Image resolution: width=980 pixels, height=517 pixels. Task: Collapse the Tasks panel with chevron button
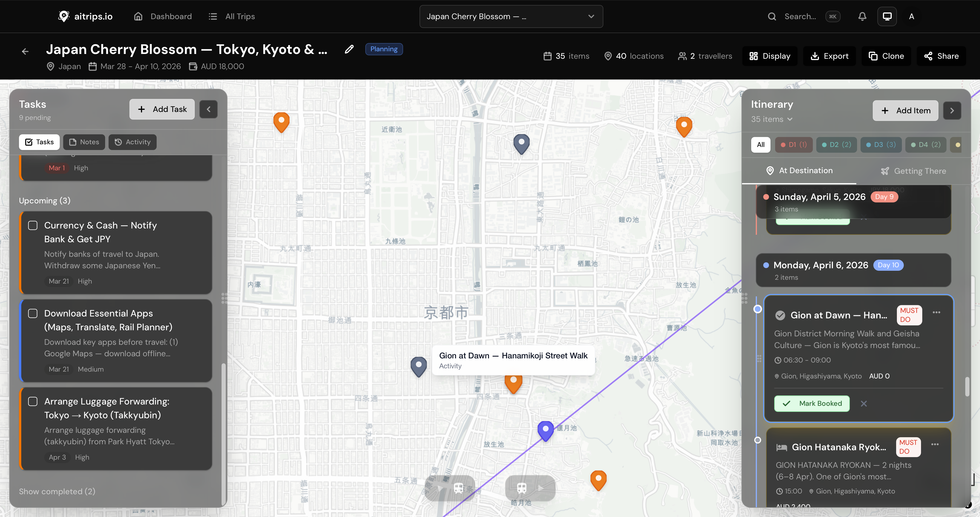click(x=209, y=109)
